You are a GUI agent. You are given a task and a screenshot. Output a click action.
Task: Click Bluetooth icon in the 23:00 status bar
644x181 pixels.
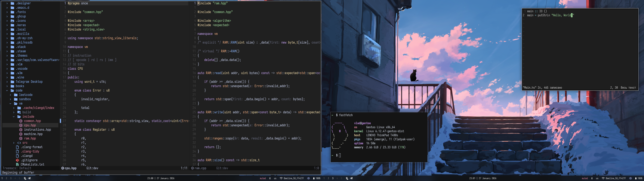270,178
